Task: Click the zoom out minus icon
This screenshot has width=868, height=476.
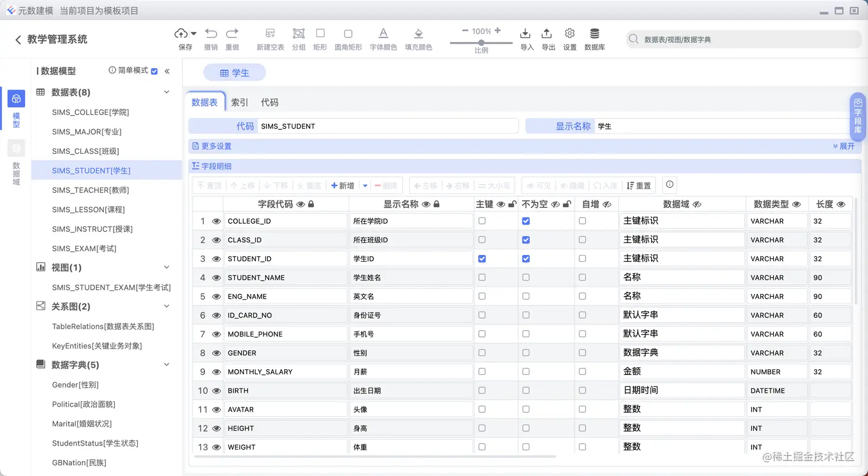Action: (x=465, y=31)
